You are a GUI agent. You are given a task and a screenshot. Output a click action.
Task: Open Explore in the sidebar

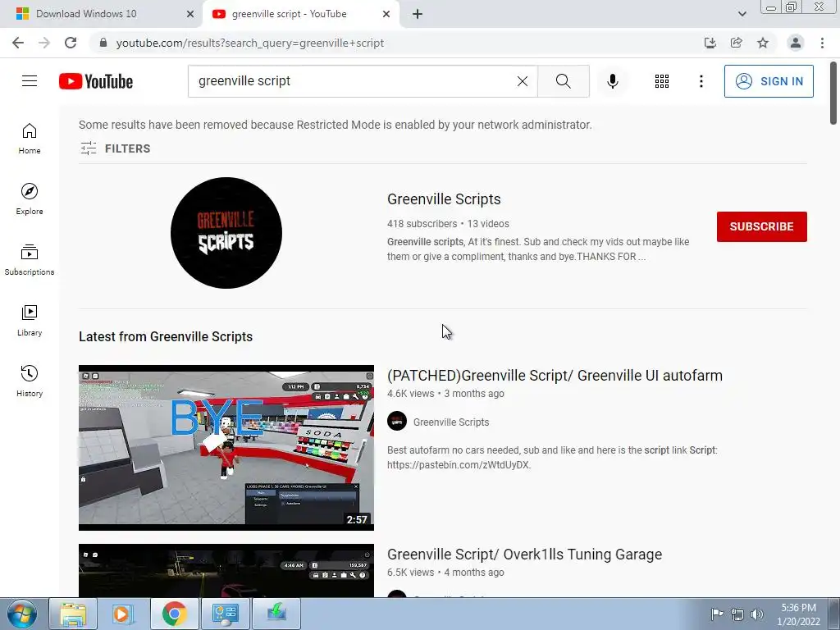pyautogui.click(x=30, y=199)
